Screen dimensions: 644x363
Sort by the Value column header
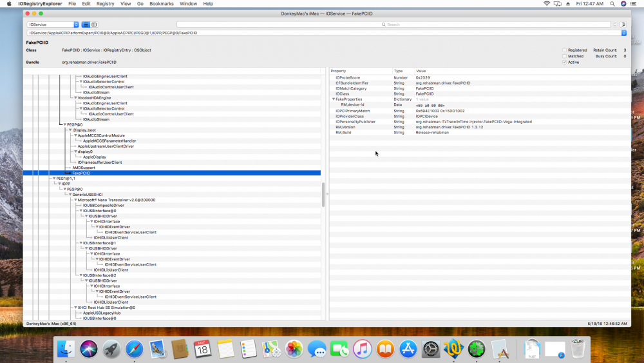(522, 71)
